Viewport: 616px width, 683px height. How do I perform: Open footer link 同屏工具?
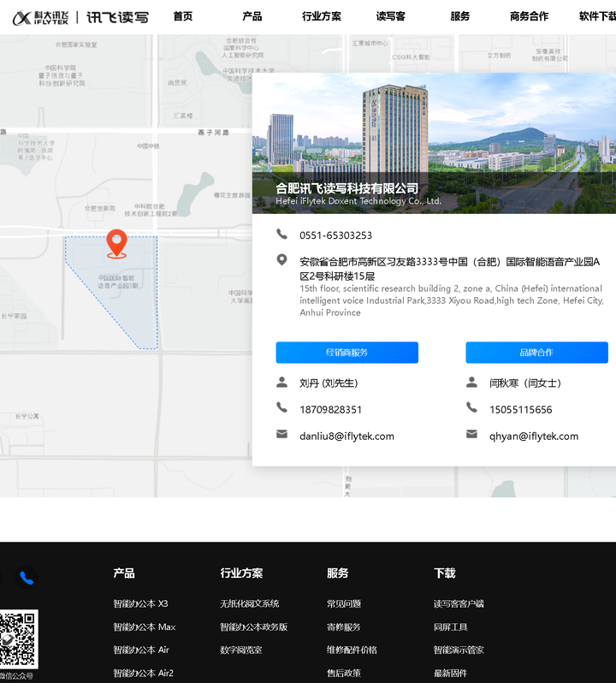point(451,627)
